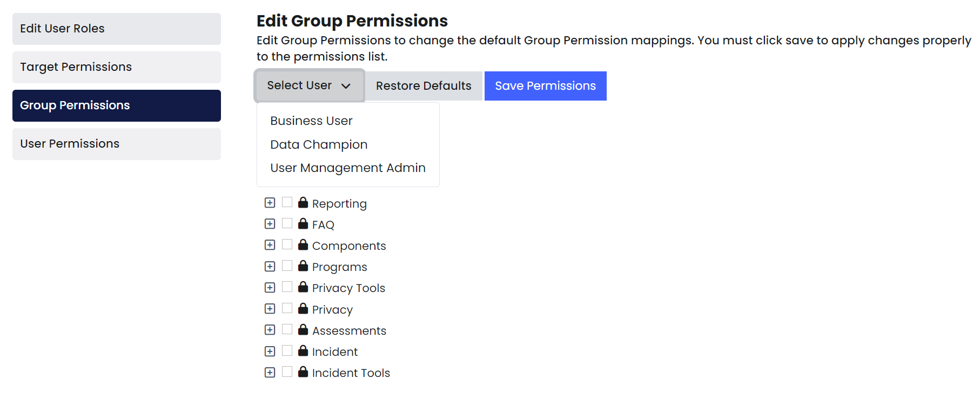This screenshot has height=398, width=980.
Task: Click the Privacy Tools lock icon
Action: tap(303, 287)
